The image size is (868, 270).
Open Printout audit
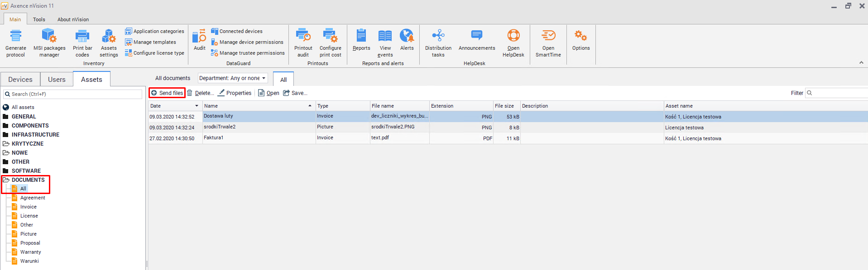[303, 36]
